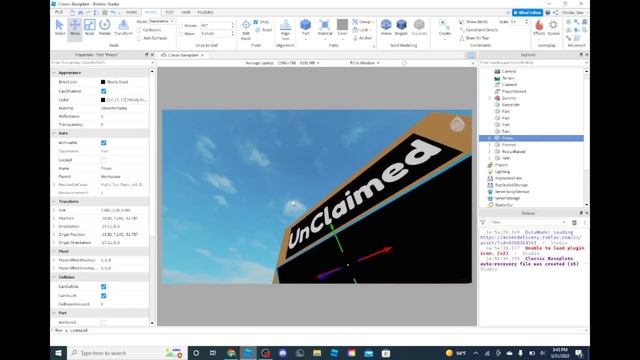Switch to the PLUGINS ribbon tab

[x=205, y=12]
